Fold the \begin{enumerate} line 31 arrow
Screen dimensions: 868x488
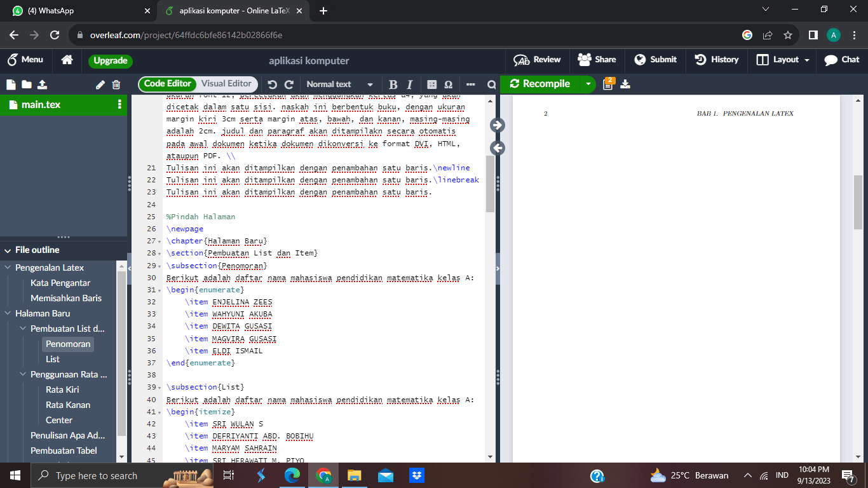pyautogui.click(x=159, y=290)
